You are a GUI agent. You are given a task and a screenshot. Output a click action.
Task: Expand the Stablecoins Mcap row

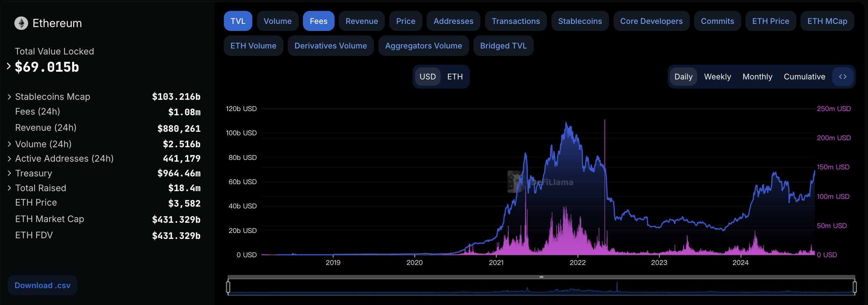tap(9, 97)
